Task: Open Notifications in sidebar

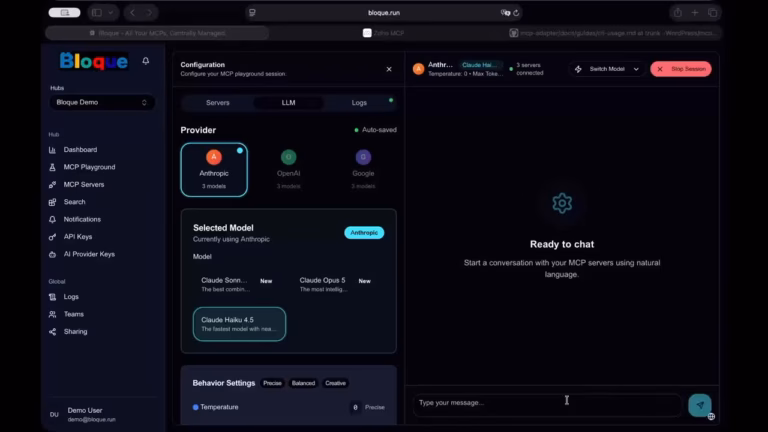Action: [x=82, y=219]
